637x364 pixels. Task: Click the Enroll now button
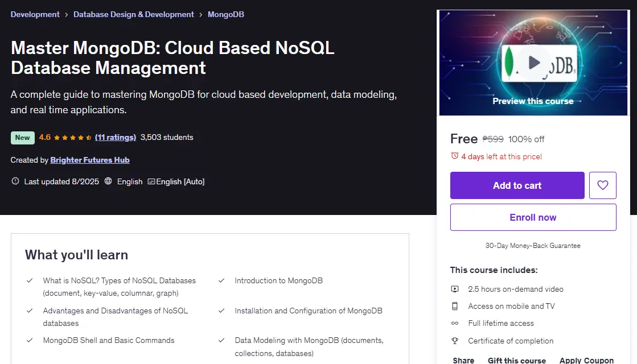(x=533, y=217)
